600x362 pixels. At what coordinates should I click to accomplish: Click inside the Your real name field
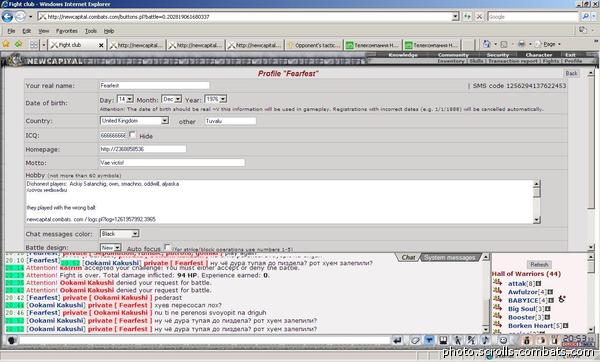click(154, 85)
